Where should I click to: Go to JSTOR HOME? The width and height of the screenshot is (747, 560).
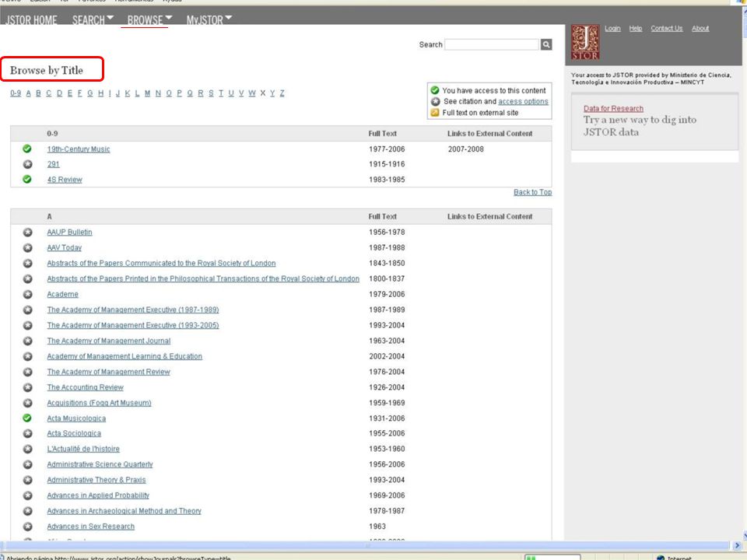[x=31, y=20]
